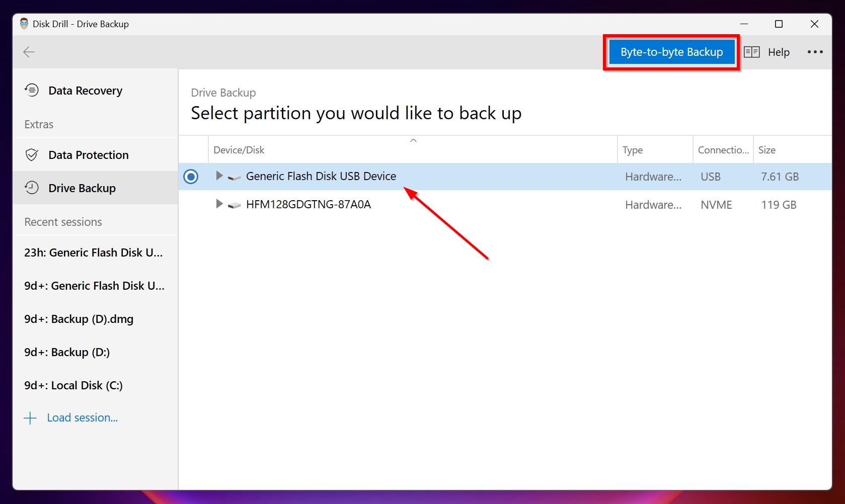The height and width of the screenshot is (504, 845).
Task: Click the Data Recovery sidebar icon
Action: pyautogui.click(x=32, y=91)
